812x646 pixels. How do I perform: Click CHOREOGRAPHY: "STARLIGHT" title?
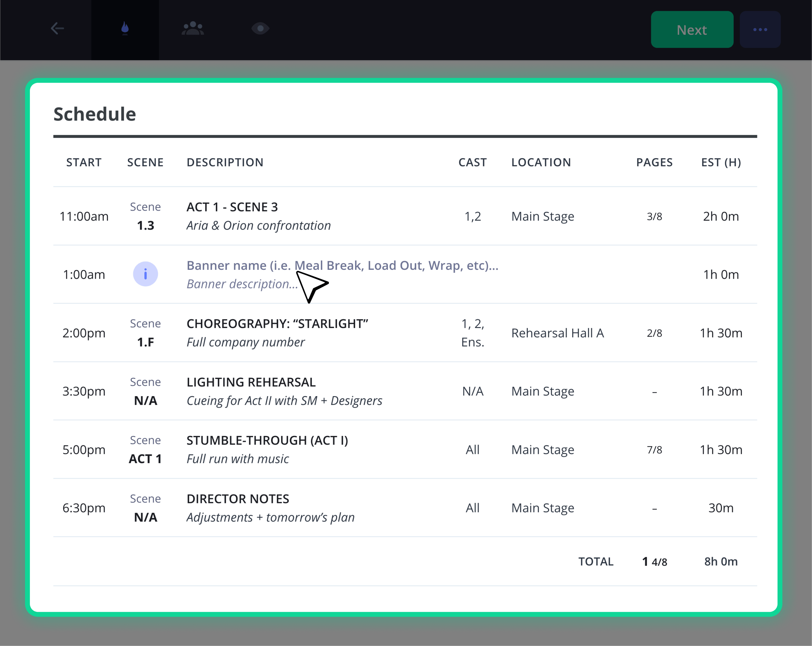click(277, 324)
